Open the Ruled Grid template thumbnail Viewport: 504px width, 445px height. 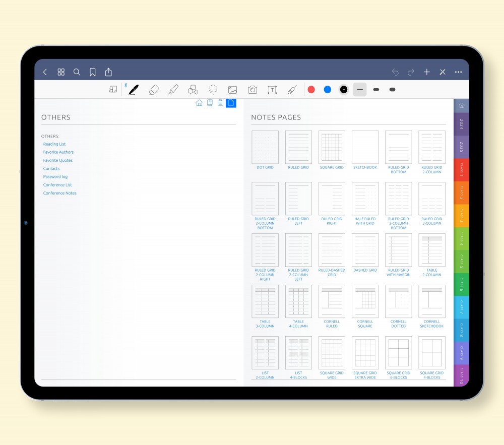pyautogui.click(x=298, y=147)
